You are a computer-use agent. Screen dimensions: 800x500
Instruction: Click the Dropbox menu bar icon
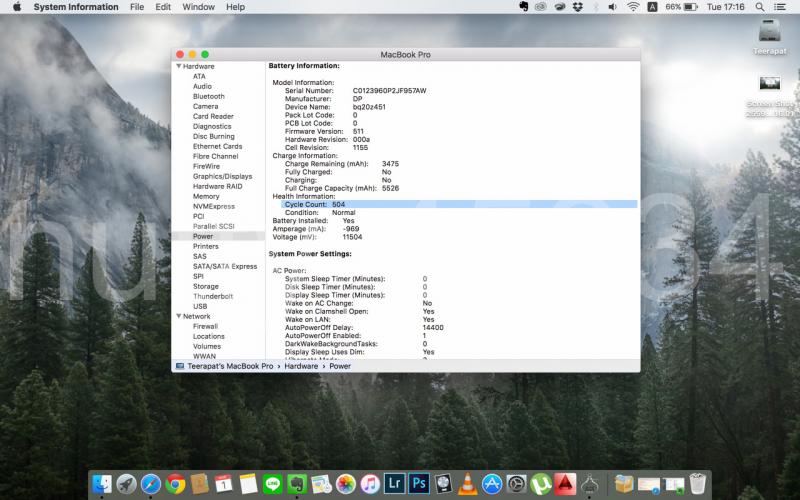(x=577, y=7)
